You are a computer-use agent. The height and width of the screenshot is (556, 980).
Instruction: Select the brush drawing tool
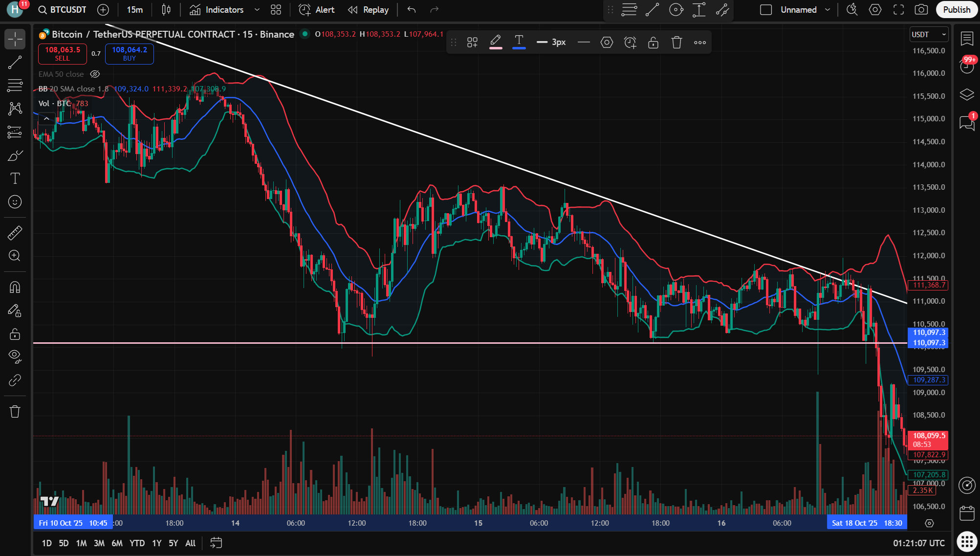coord(15,156)
